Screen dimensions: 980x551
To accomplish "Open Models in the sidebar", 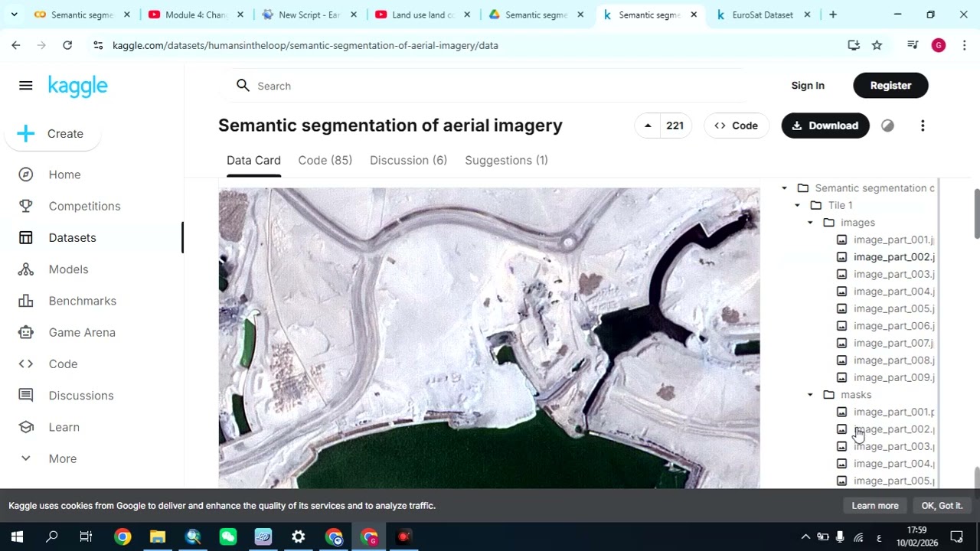I will 68,269.
